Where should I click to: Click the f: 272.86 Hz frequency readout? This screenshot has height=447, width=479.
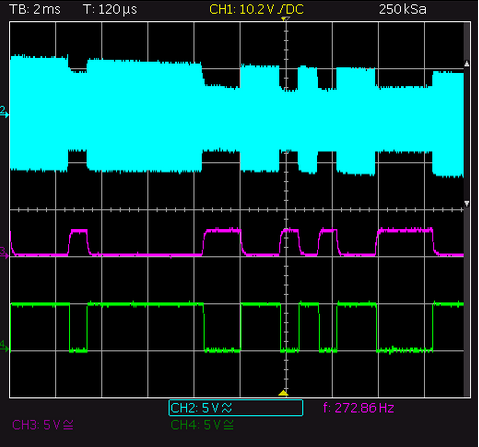[x=359, y=408]
